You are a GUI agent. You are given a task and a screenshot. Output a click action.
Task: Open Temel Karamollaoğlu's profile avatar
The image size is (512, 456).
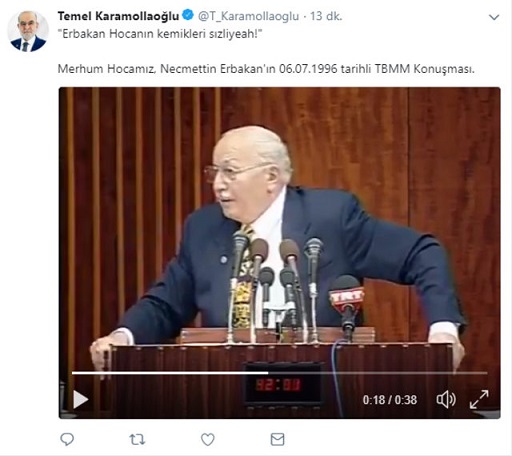(x=28, y=31)
